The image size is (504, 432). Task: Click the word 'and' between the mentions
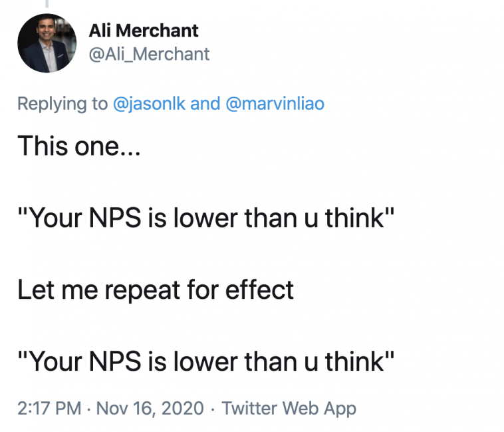coord(206,104)
